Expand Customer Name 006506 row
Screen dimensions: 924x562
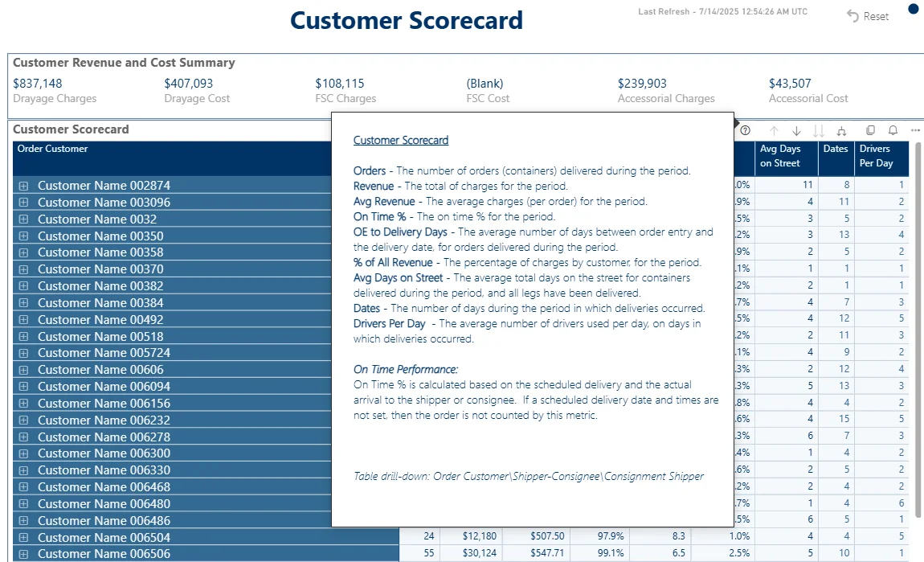pyautogui.click(x=23, y=554)
